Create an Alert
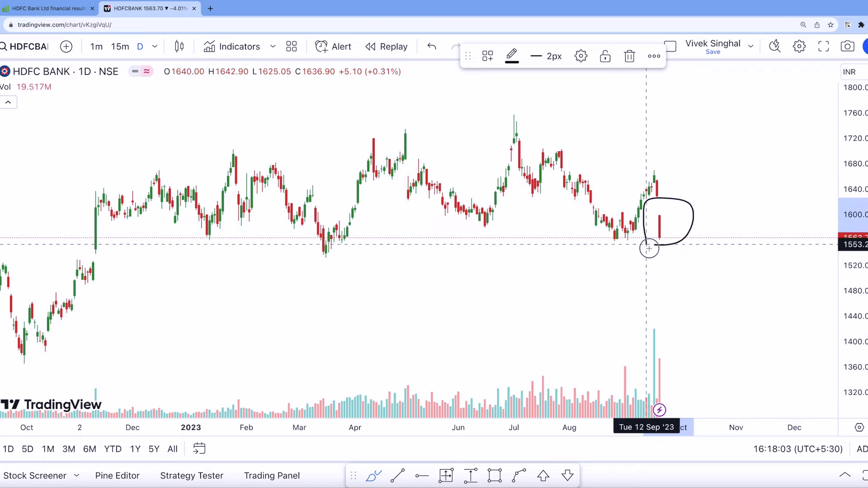 point(333,47)
